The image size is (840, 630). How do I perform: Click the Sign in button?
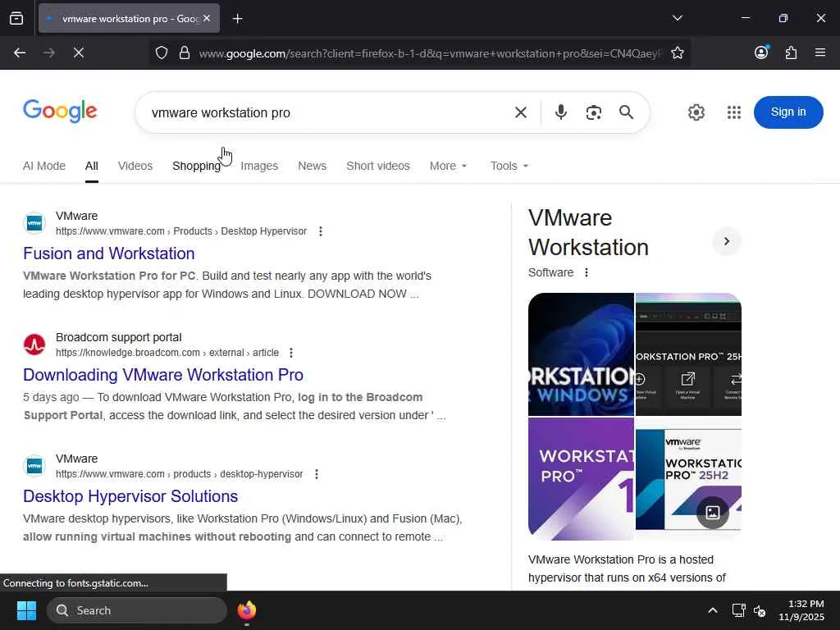point(788,112)
